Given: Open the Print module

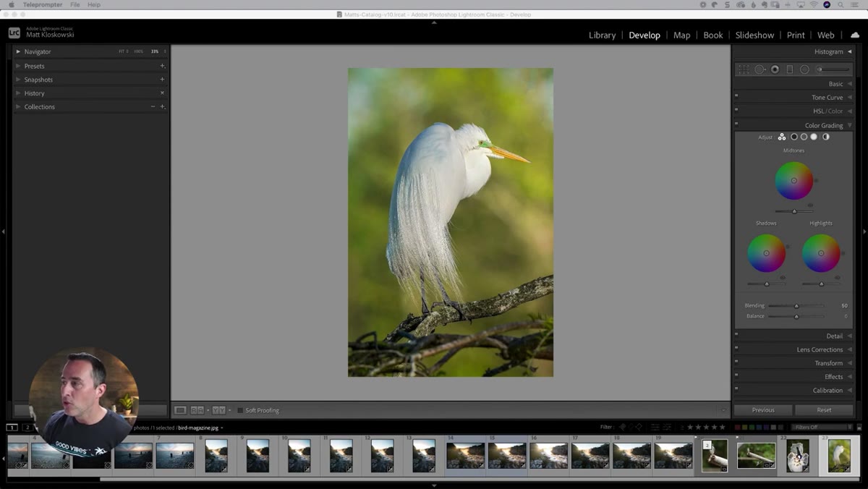Looking at the screenshot, I should 796,35.
